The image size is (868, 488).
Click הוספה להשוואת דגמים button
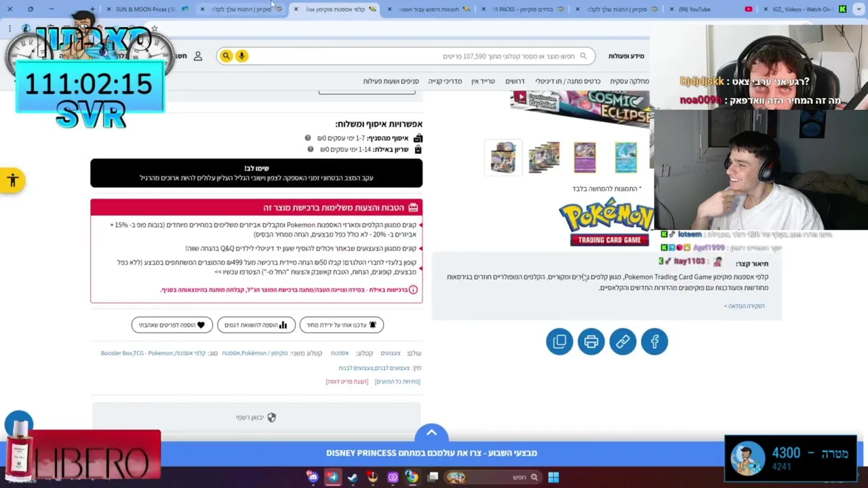(256, 325)
